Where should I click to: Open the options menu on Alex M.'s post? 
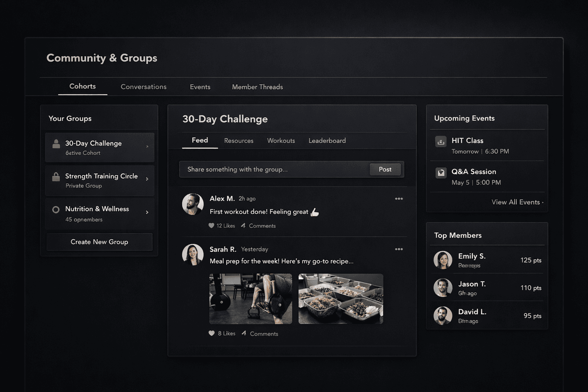399,199
